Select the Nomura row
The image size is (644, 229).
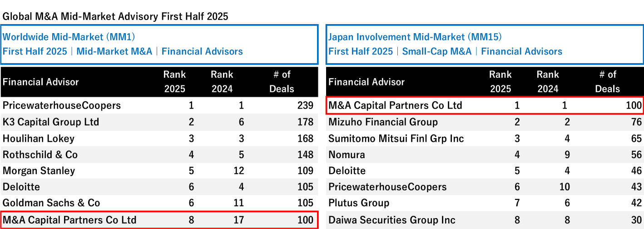[x=485, y=154]
